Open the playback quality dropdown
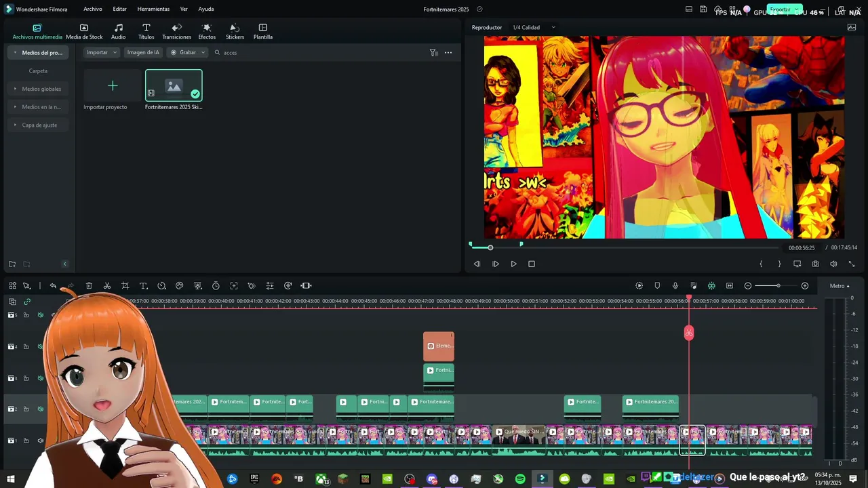Image resolution: width=868 pixels, height=488 pixels. pos(534,27)
